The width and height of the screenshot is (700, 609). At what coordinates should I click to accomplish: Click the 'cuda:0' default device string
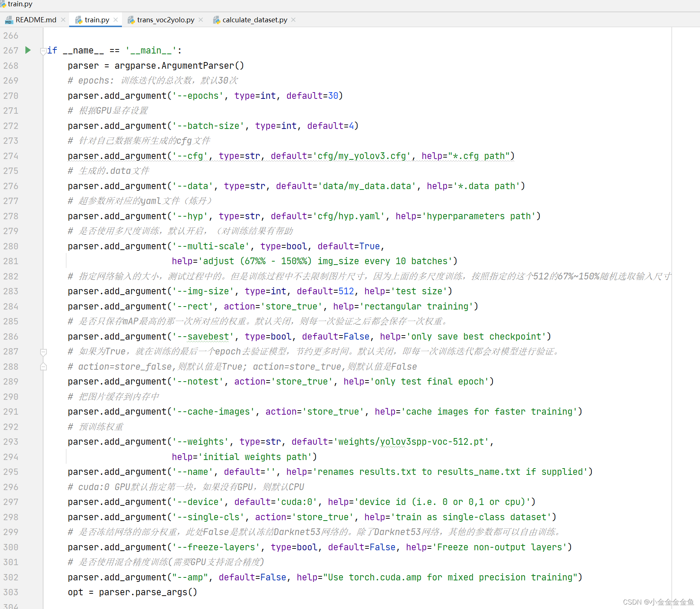[297, 502]
